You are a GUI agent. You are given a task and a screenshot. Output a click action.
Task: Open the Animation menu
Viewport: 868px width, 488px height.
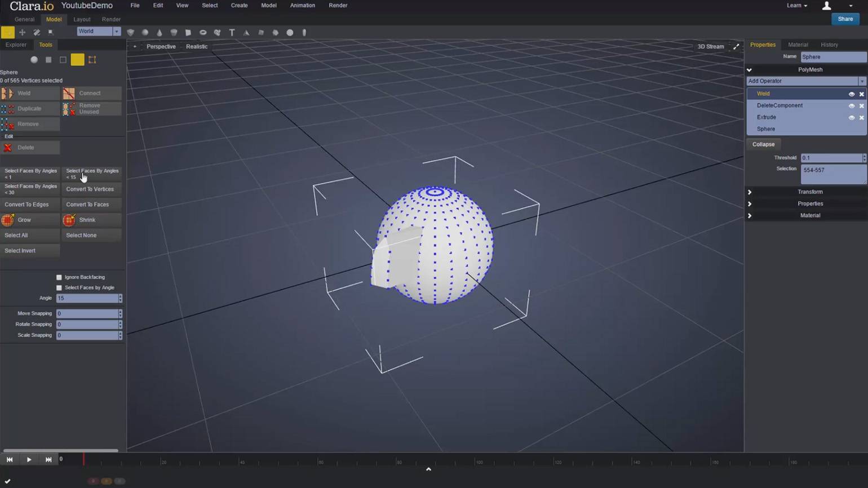pos(302,6)
